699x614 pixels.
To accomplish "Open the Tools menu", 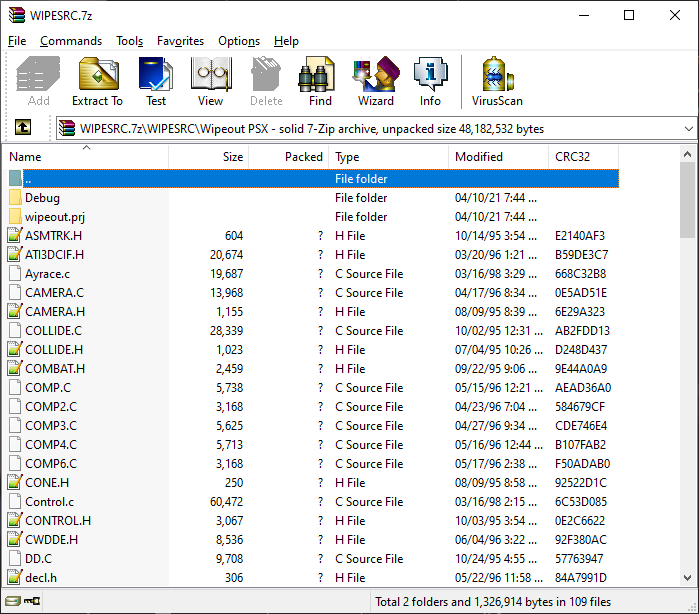I will coord(129,41).
